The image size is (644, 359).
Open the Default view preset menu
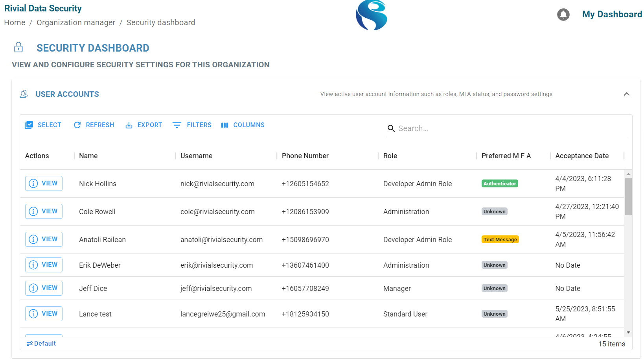pyautogui.click(x=41, y=343)
